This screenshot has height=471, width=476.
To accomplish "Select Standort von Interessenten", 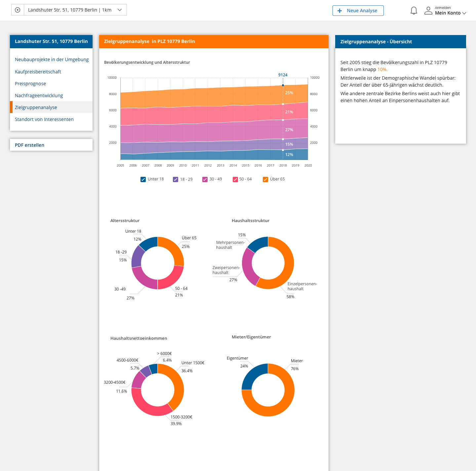I will pos(44,119).
